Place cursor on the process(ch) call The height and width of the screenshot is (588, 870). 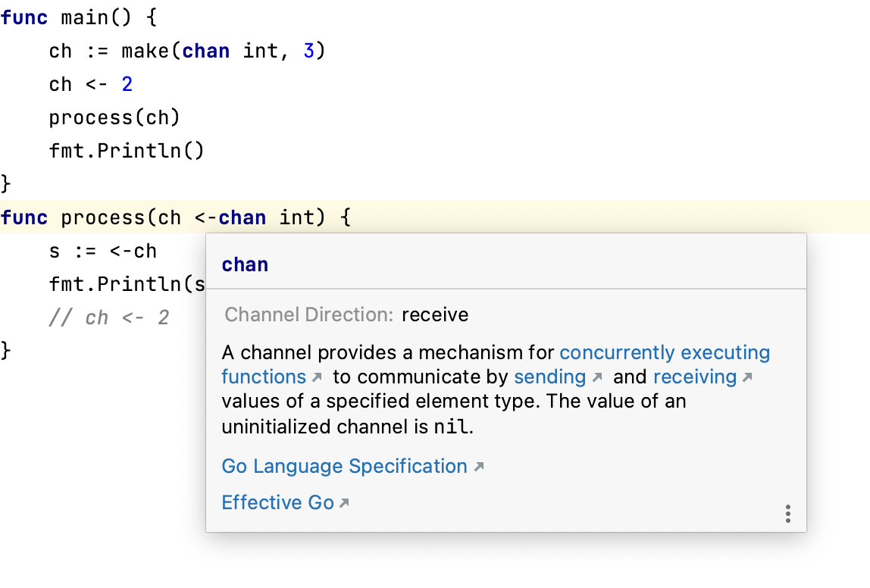114,117
